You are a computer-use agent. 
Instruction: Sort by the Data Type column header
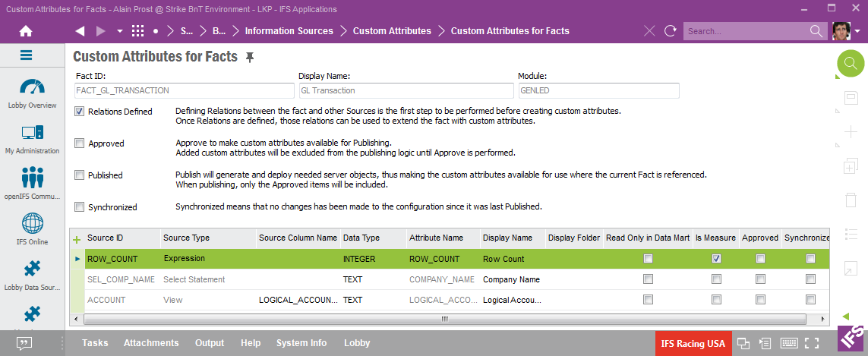coord(373,238)
